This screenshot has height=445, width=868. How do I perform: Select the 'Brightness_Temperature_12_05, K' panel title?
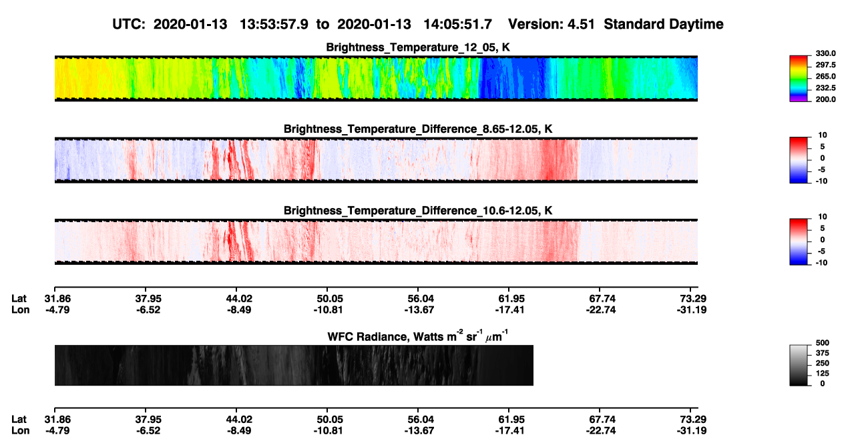pos(418,47)
